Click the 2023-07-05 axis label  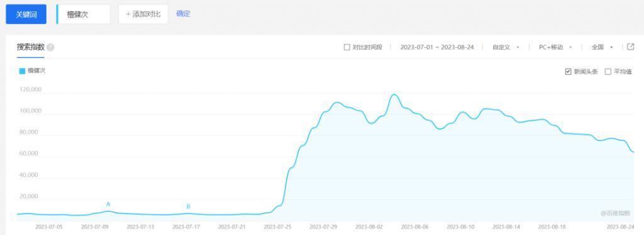coord(49,227)
